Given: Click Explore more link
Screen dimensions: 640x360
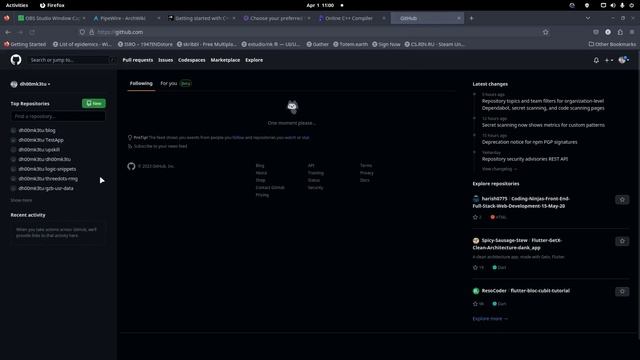Looking at the screenshot, I should click(490, 319).
